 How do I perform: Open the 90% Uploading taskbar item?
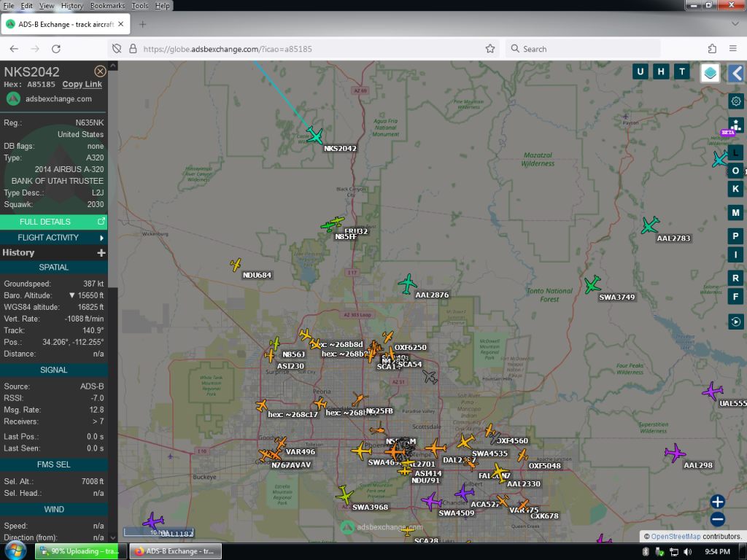[x=81, y=551]
